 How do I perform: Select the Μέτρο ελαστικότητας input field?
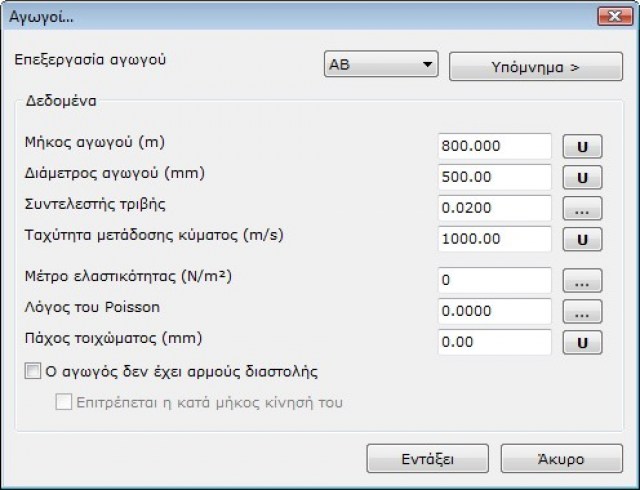(x=494, y=280)
